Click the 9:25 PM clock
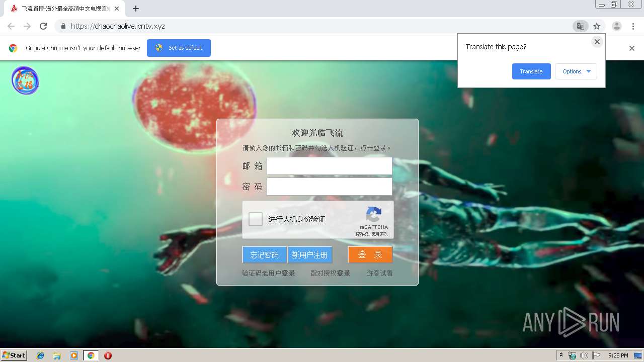Screen dimensions: 644x362 pos(618,355)
